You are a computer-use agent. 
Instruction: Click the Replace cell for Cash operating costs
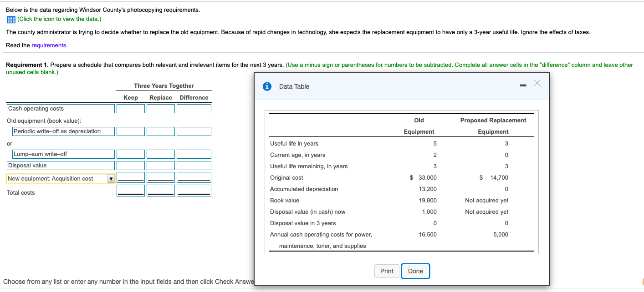[x=161, y=109]
